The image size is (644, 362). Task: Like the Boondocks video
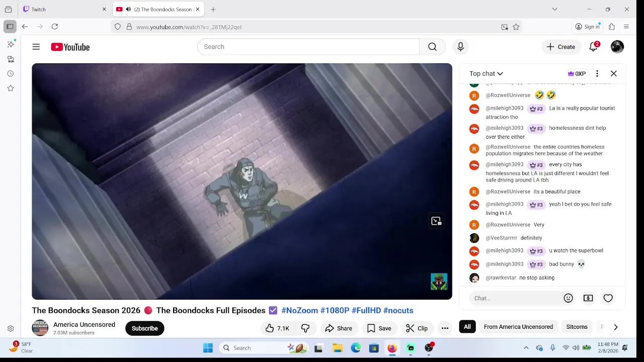click(277, 328)
